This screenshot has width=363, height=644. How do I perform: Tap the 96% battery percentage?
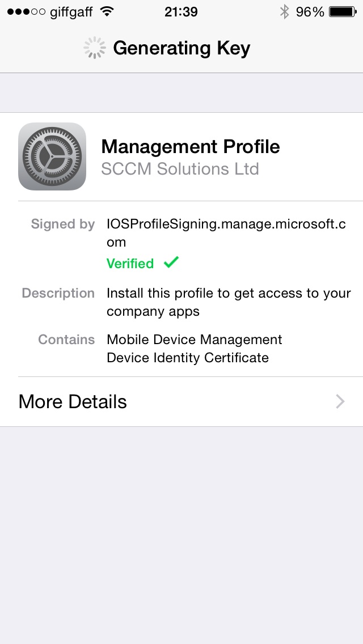tap(310, 12)
